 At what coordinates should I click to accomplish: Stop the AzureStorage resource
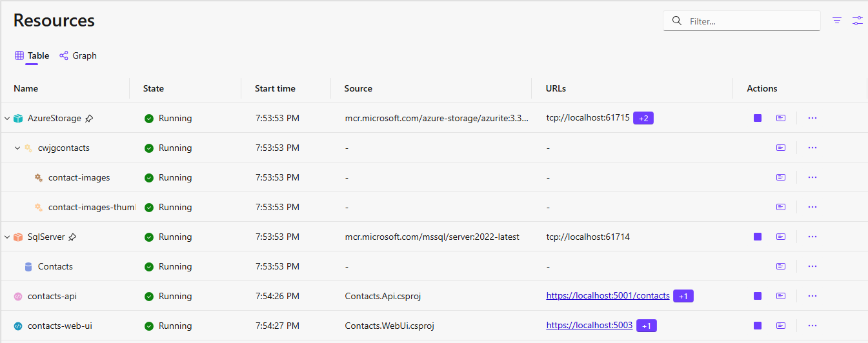[x=758, y=118]
